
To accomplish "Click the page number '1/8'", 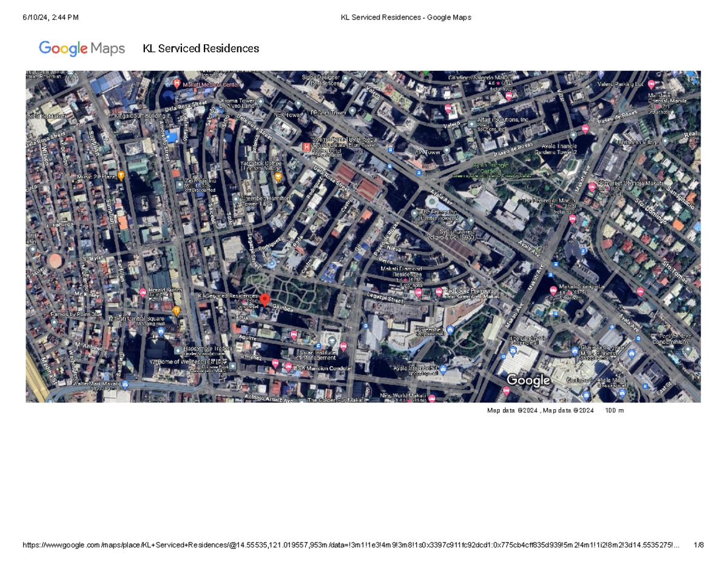I will [698, 546].
